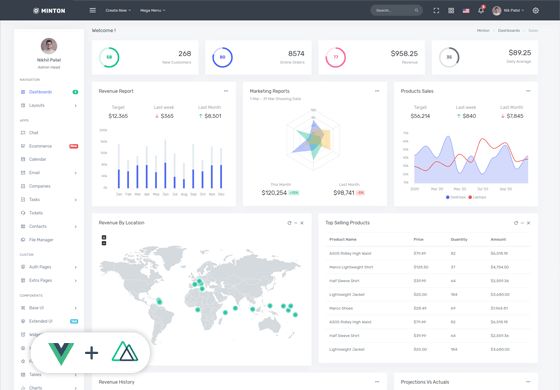
Task: Open Tickets in sidebar
Action: click(x=49, y=213)
